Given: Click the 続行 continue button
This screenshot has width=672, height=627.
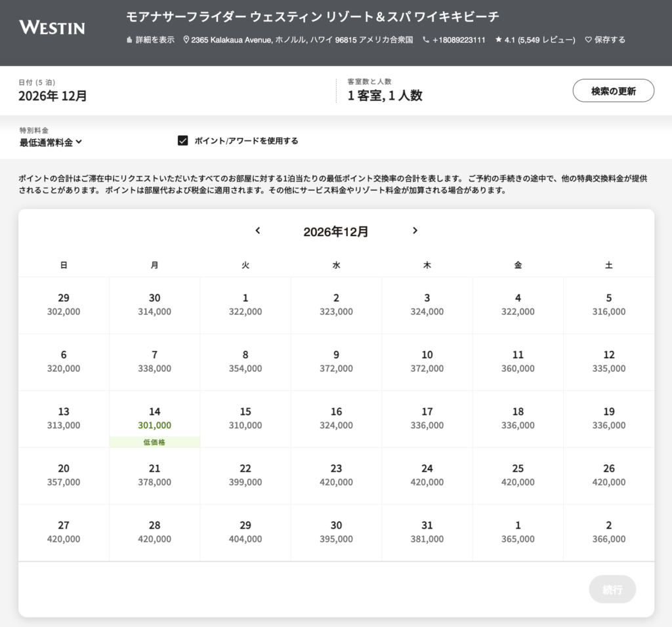Looking at the screenshot, I should pyautogui.click(x=612, y=590).
